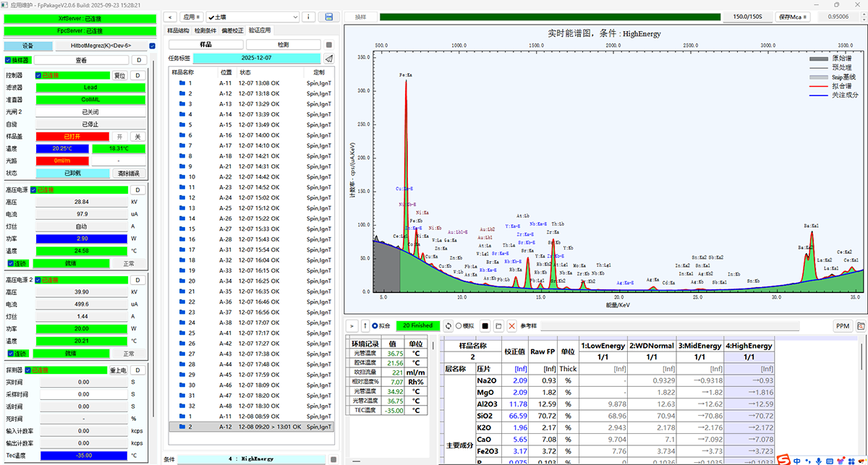
Task: Click the folder icon for sample 15
Action: click(182, 229)
